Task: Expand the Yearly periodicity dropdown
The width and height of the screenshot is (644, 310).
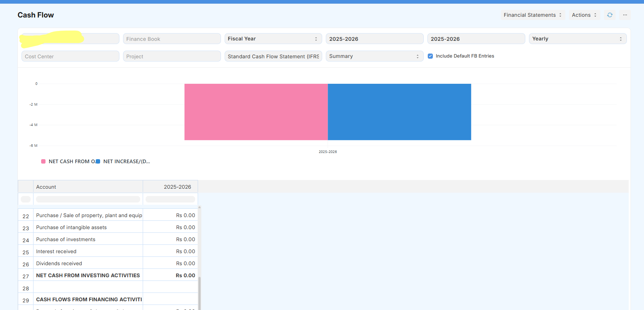Action: pyautogui.click(x=577, y=39)
